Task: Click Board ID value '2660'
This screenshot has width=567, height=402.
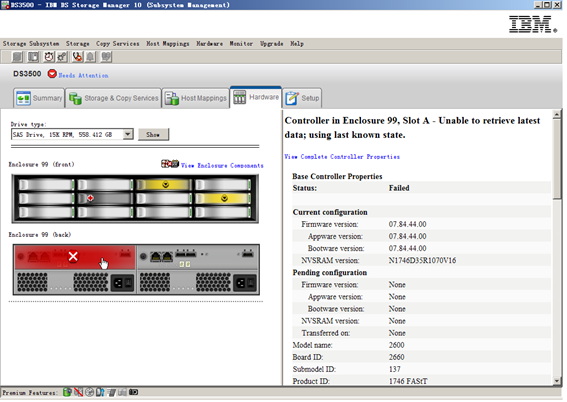Action: click(396, 357)
